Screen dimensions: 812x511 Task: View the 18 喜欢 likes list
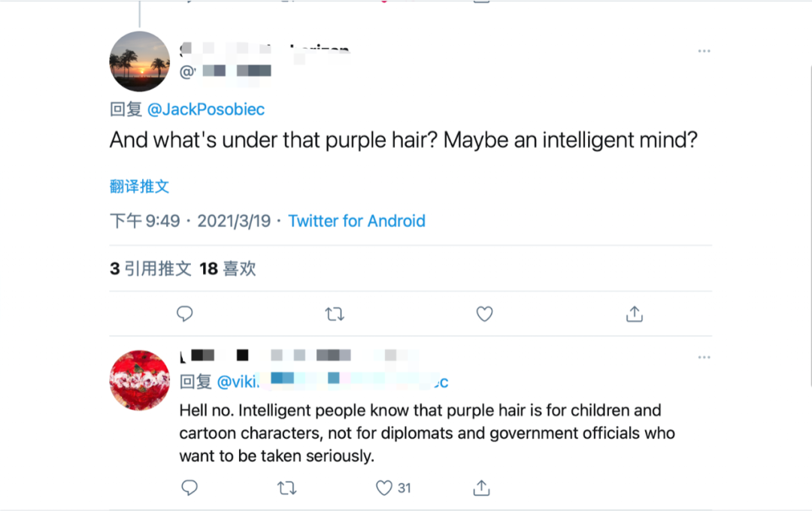click(228, 268)
